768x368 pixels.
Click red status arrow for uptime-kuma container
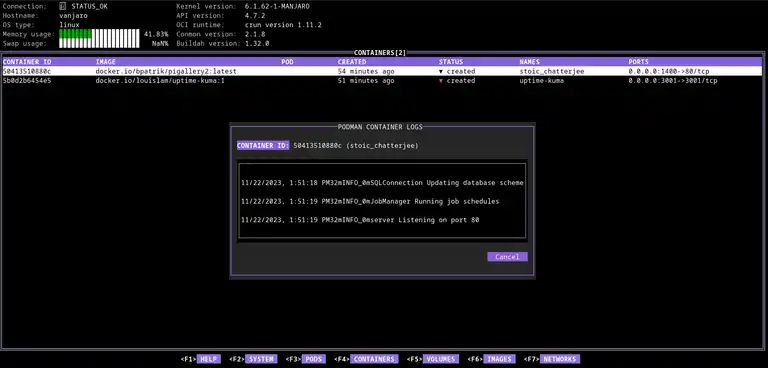441,81
